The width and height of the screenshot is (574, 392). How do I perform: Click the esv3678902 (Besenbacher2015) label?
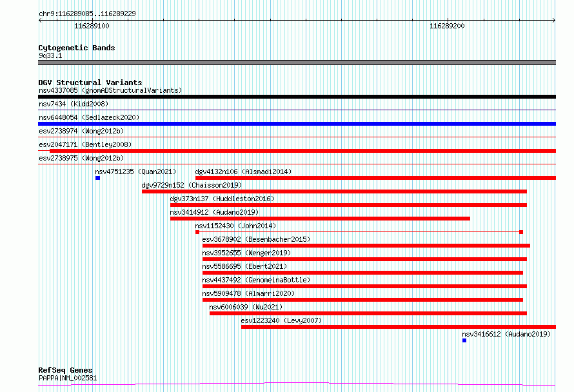[256, 239]
